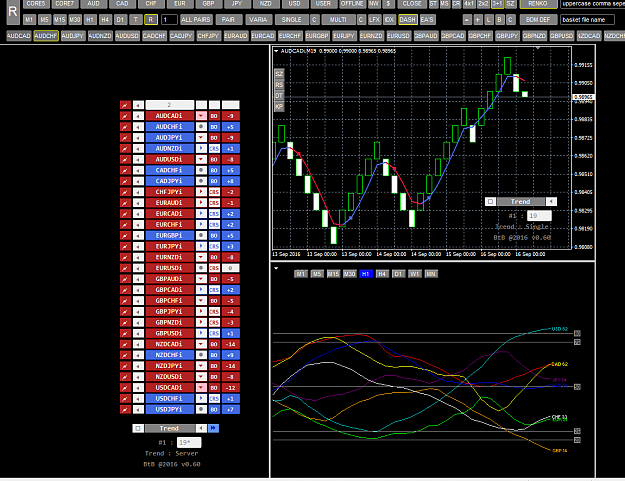Viewport: 625px width, 481px height.
Task: Click the L button before B
Action: click(489, 20)
